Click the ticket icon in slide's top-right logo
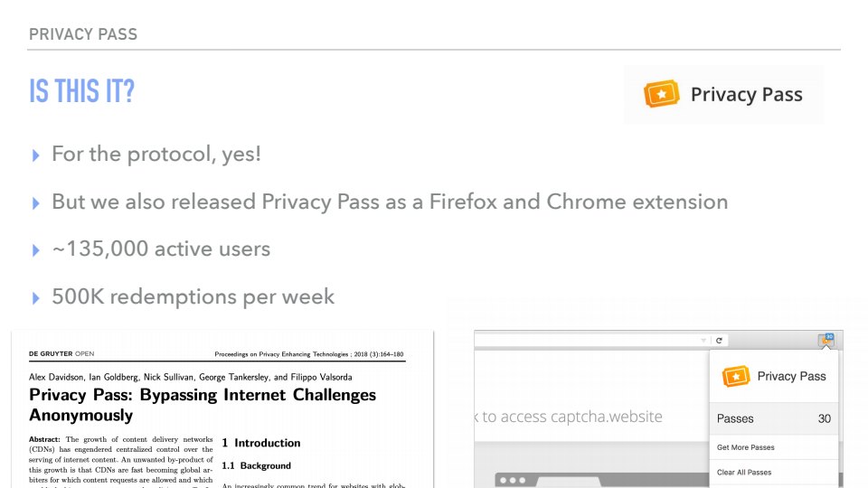 (x=661, y=94)
